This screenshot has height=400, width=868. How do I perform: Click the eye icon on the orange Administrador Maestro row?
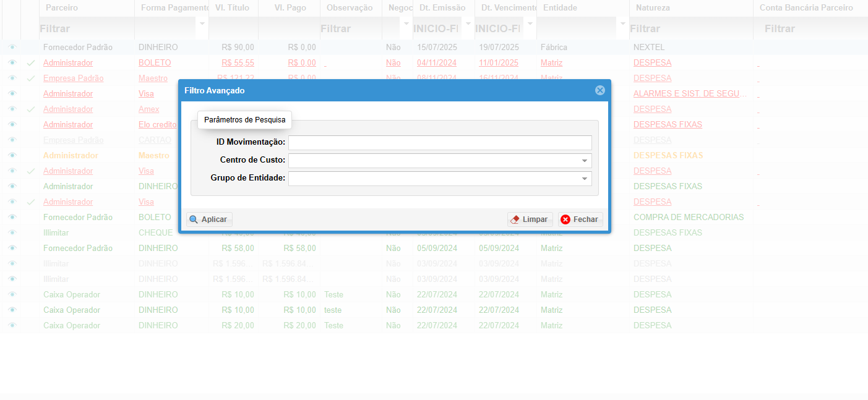click(12, 155)
